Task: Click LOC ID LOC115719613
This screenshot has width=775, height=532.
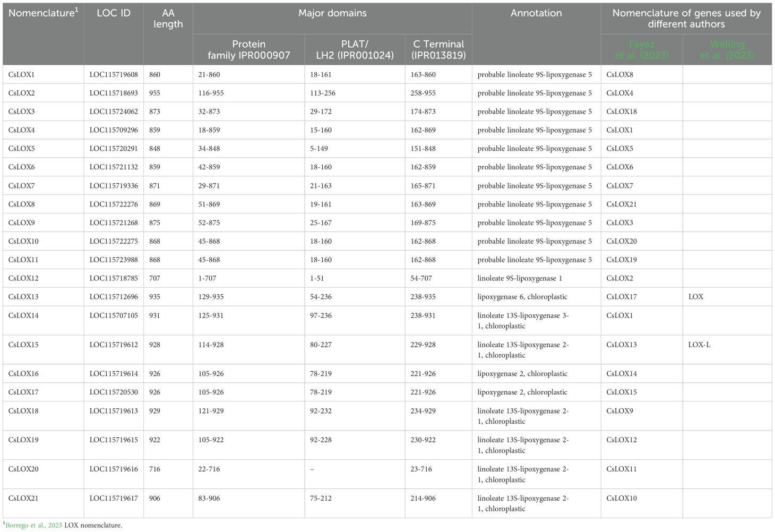Action: [x=114, y=411]
